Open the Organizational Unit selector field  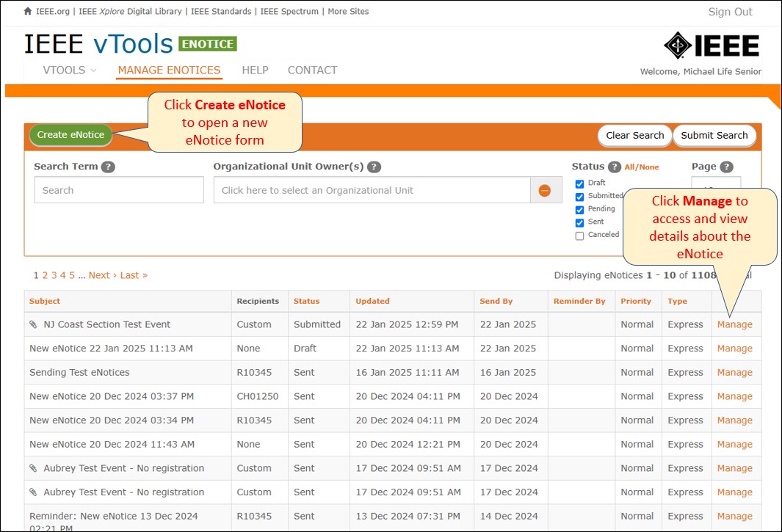click(x=372, y=190)
